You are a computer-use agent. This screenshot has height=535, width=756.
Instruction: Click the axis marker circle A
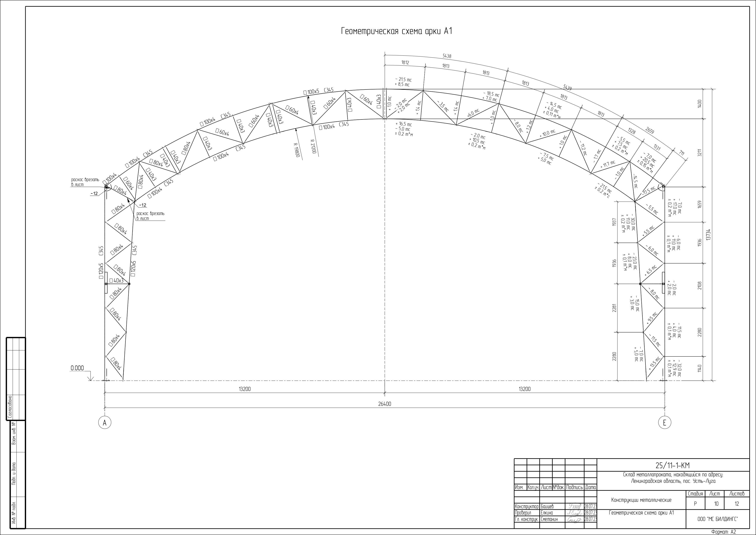pyautogui.click(x=105, y=423)
